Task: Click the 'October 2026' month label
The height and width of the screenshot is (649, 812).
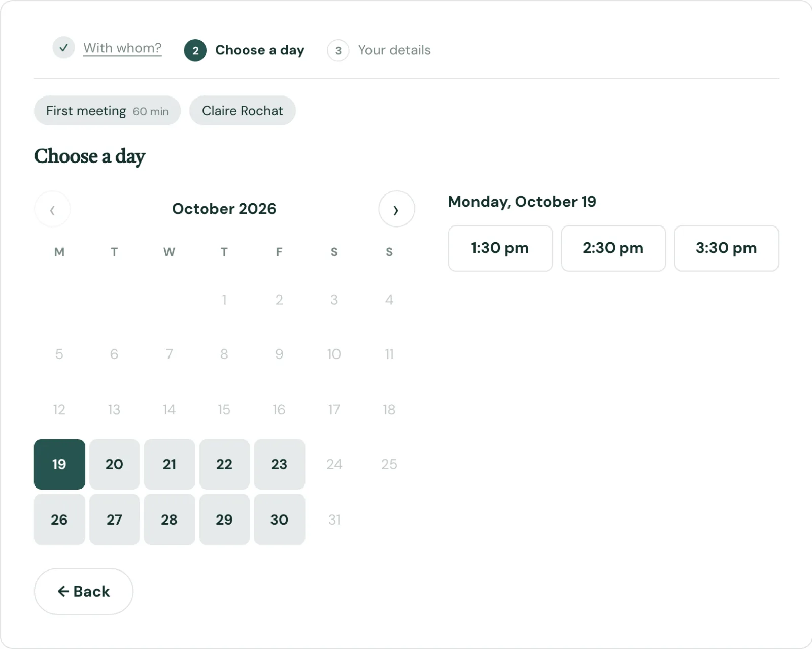Action: click(224, 209)
